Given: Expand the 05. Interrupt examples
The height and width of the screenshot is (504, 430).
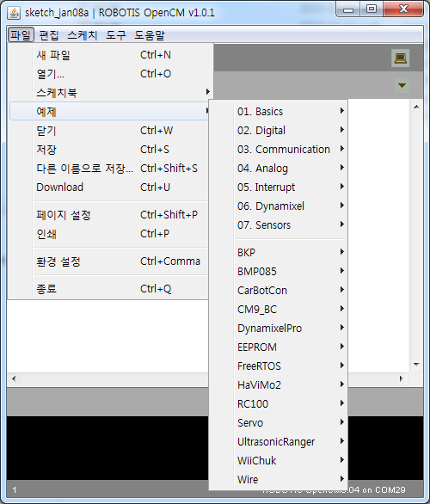Looking at the screenshot, I should pos(279,187).
